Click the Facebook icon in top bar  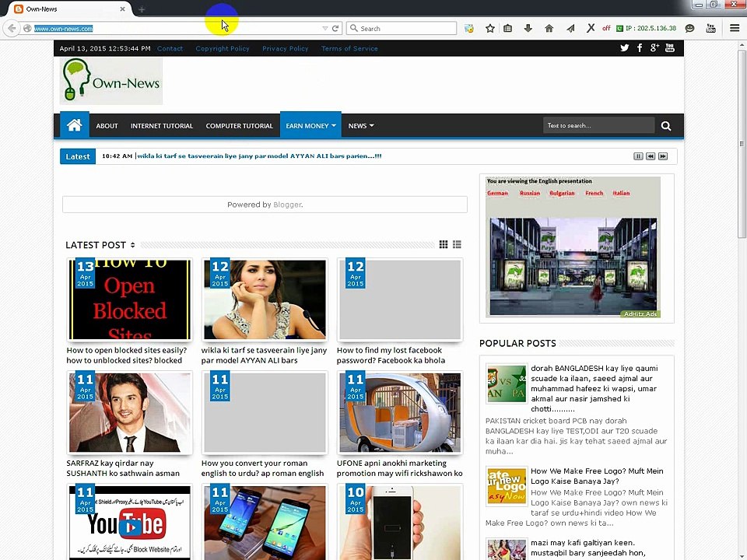[640, 48]
